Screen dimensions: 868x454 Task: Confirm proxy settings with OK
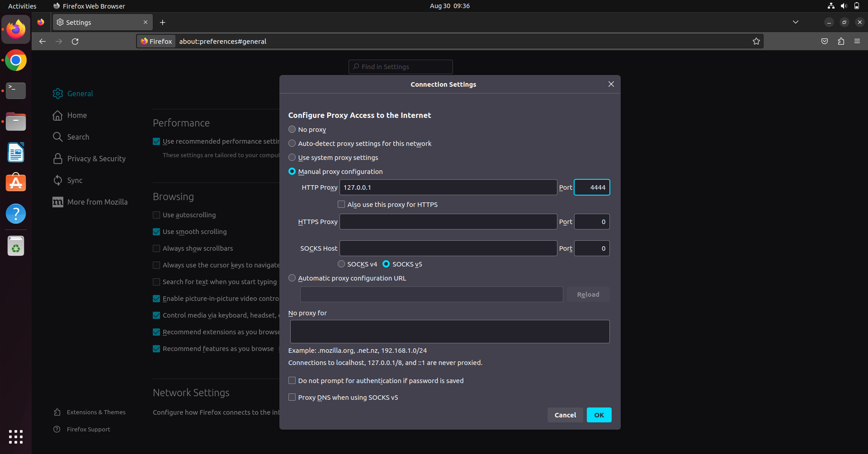[599, 415]
